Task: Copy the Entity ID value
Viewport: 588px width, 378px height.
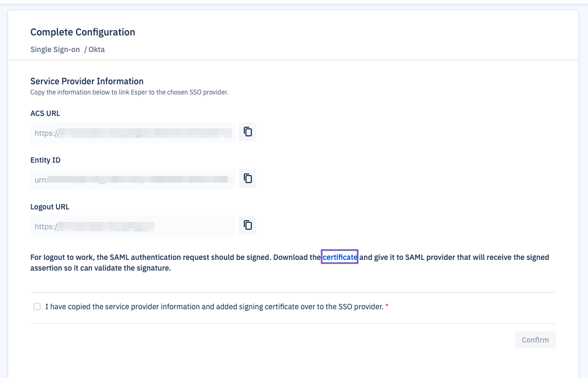Action: [248, 178]
